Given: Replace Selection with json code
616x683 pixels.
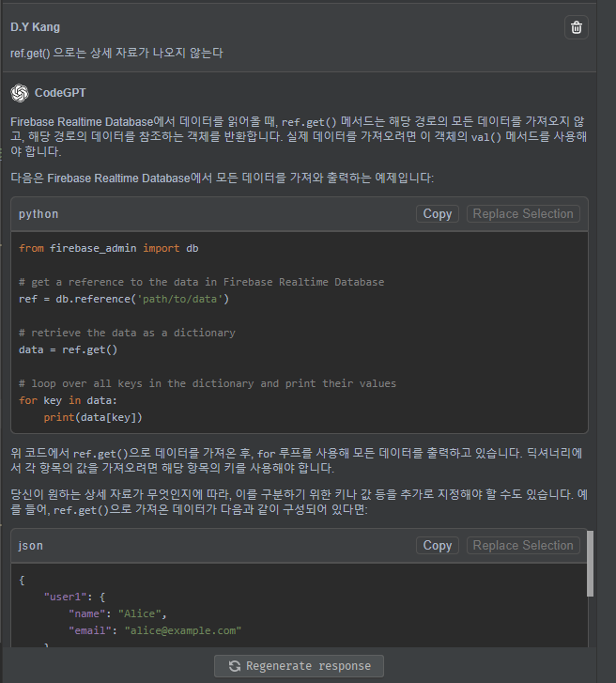Looking at the screenshot, I should click(x=523, y=545).
